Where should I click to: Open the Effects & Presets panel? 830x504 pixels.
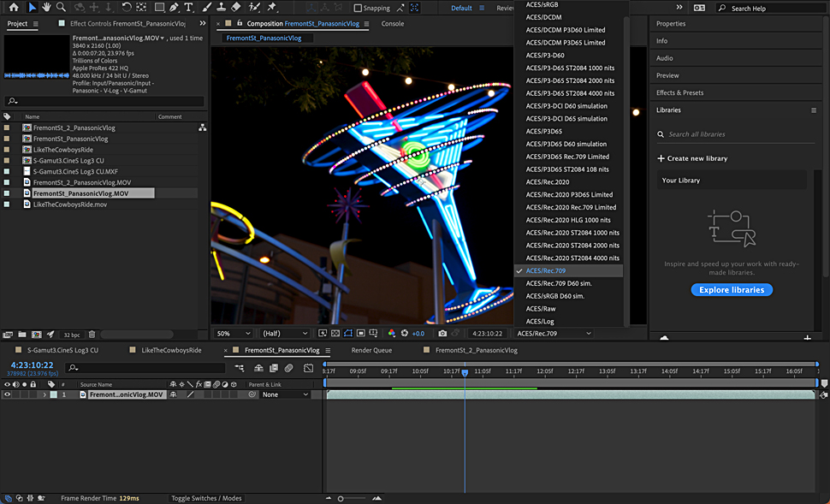click(x=679, y=92)
